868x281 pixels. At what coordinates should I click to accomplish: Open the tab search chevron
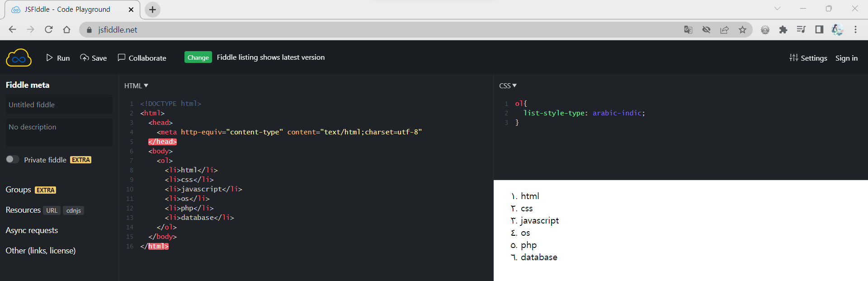coord(777,8)
